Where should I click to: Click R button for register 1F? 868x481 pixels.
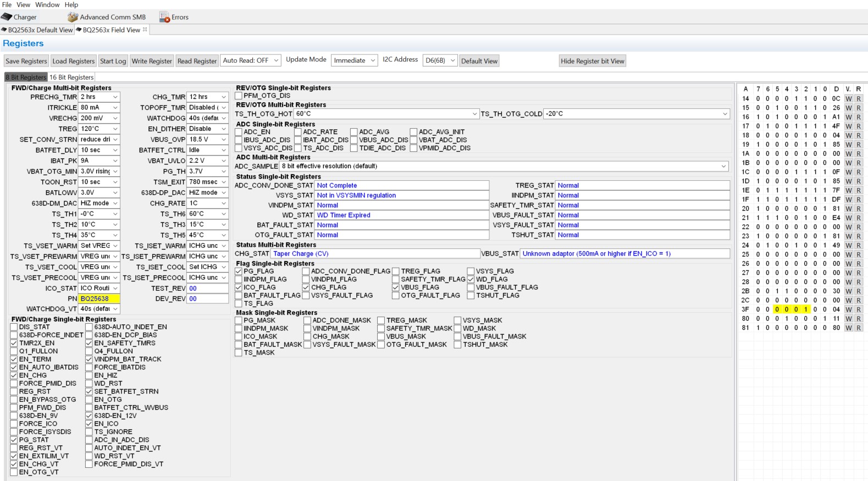pyautogui.click(x=859, y=200)
